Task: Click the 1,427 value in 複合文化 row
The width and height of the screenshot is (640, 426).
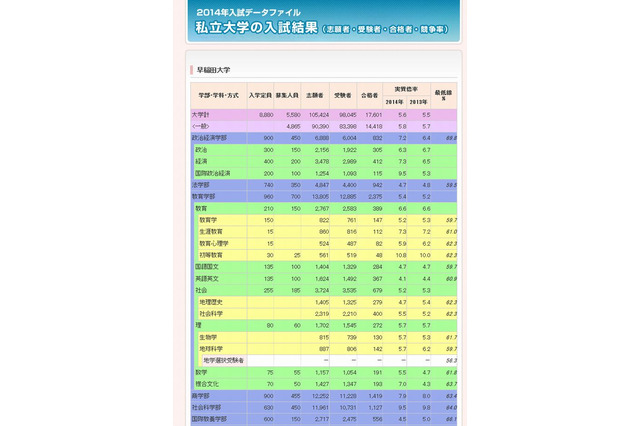Action: click(x=322, y=384)
